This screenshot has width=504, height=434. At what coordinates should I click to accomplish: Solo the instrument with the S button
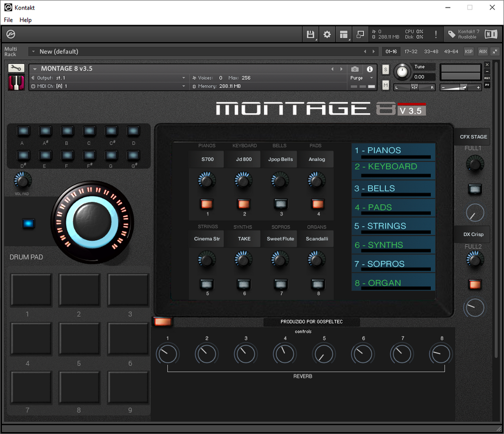click(385, 69)
